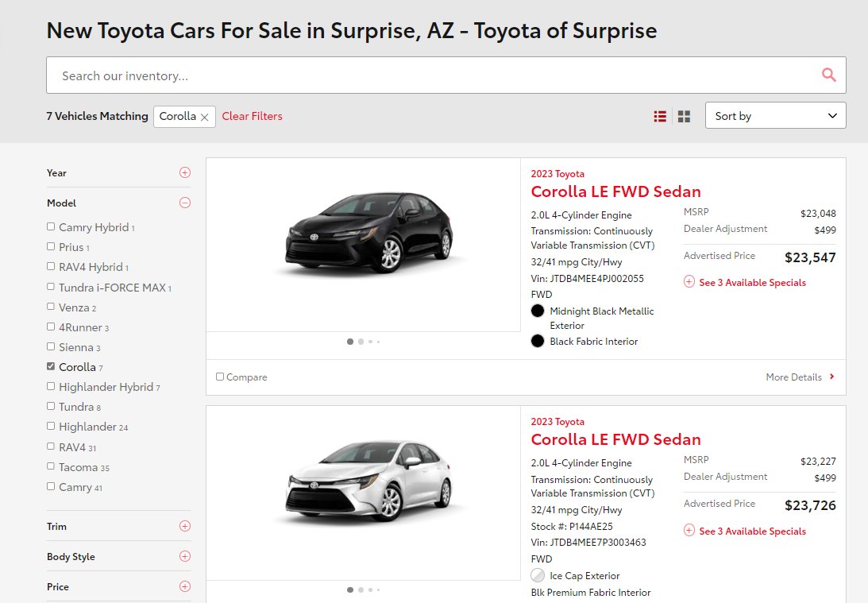Switch to list view layout
This screenshot has height=603, width=868.
660,116
